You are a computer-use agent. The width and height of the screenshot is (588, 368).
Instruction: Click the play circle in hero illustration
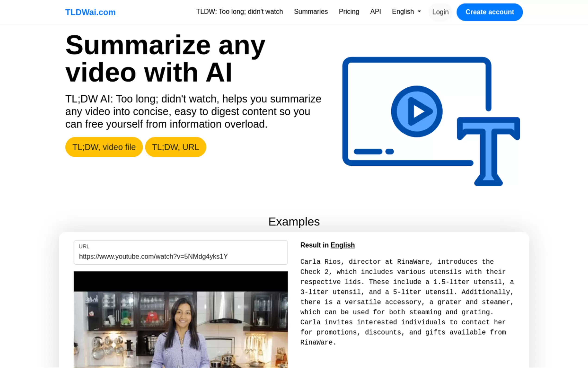[417, 111]
